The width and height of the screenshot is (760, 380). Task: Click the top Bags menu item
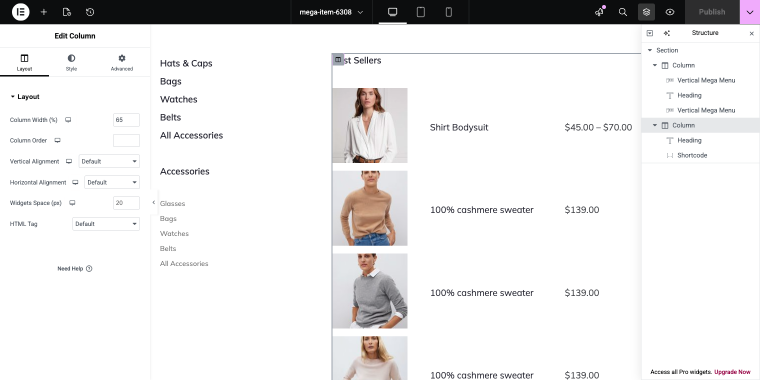click(171, 81)
